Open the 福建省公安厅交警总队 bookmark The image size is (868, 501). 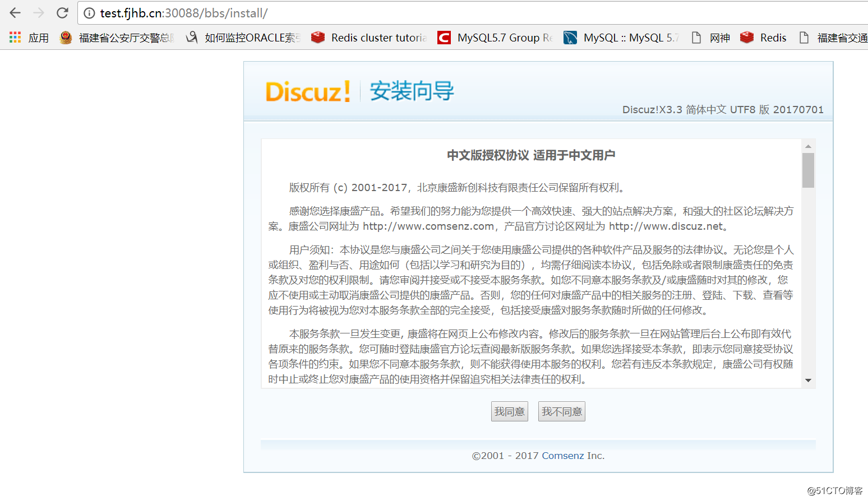click(x=118, y=38)
